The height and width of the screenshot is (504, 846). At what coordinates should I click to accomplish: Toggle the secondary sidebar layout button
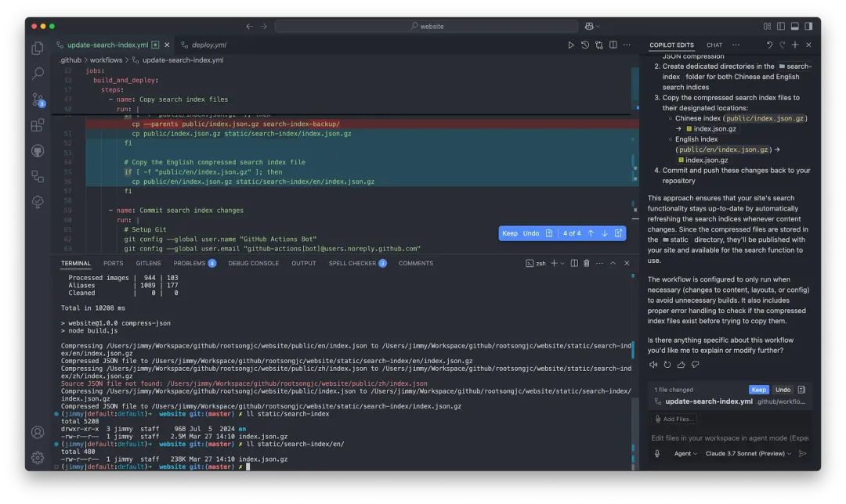click(x=808, y=26)
